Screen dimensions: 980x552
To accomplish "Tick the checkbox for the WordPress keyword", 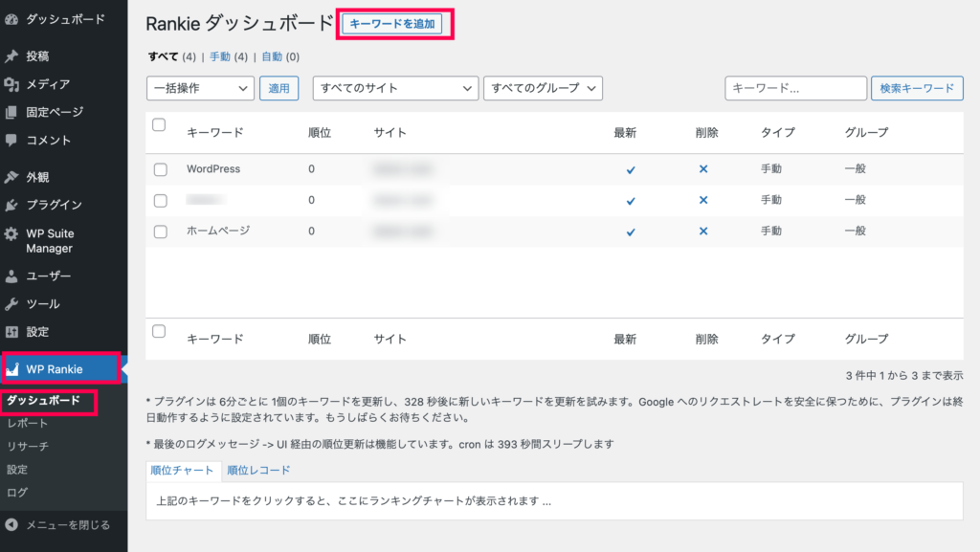I will pos(161,169).
